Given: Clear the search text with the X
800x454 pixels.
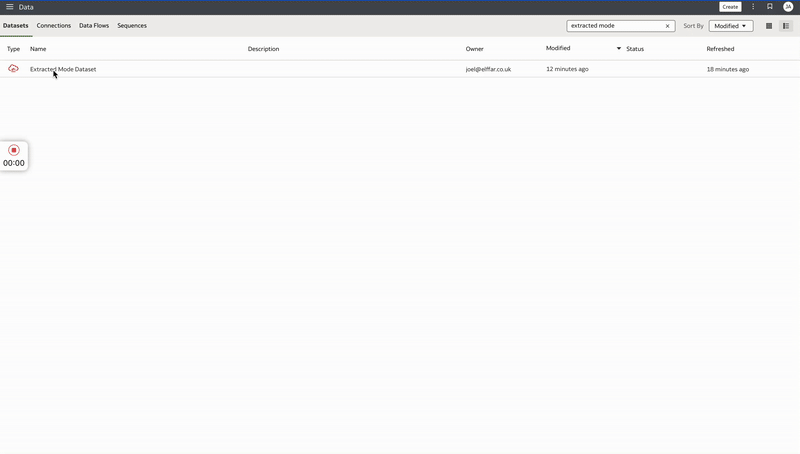Looking at the screenshot, I should tap(667, 26).
